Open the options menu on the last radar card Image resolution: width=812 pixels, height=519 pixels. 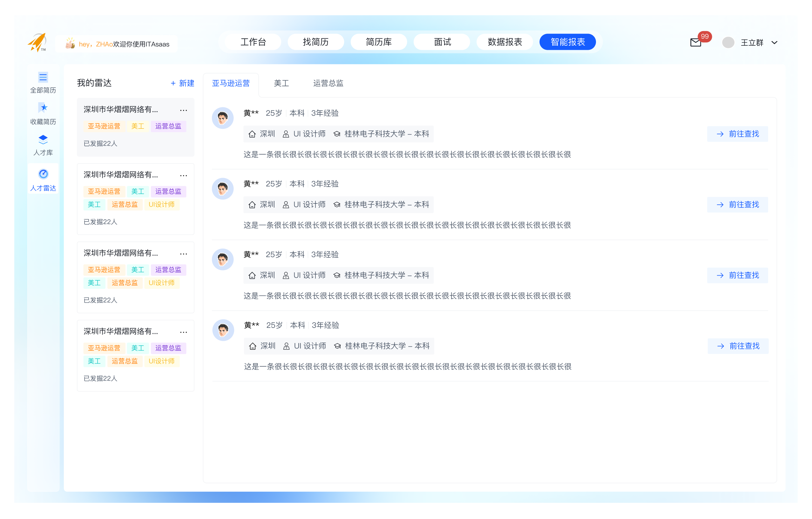pos(184,332)
